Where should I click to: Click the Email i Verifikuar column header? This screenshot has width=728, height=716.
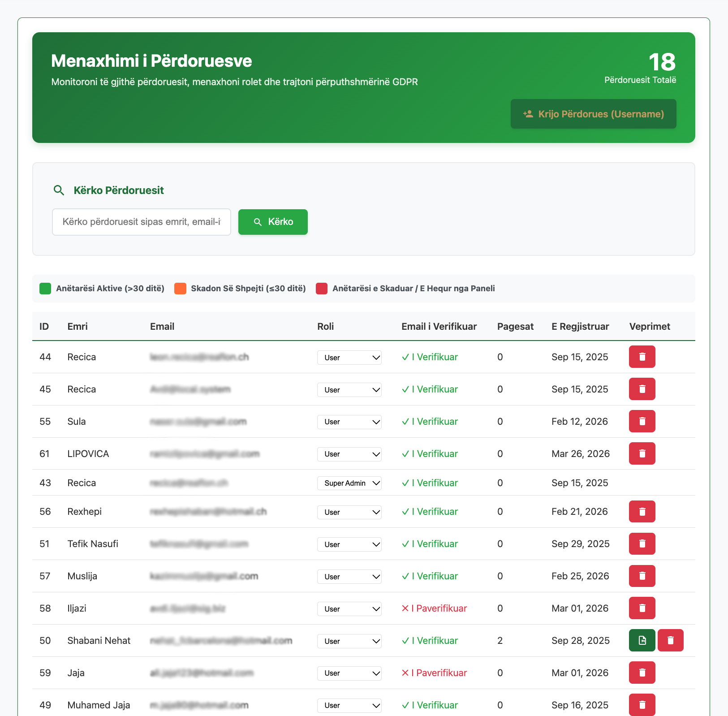click(x=439, y=327)
